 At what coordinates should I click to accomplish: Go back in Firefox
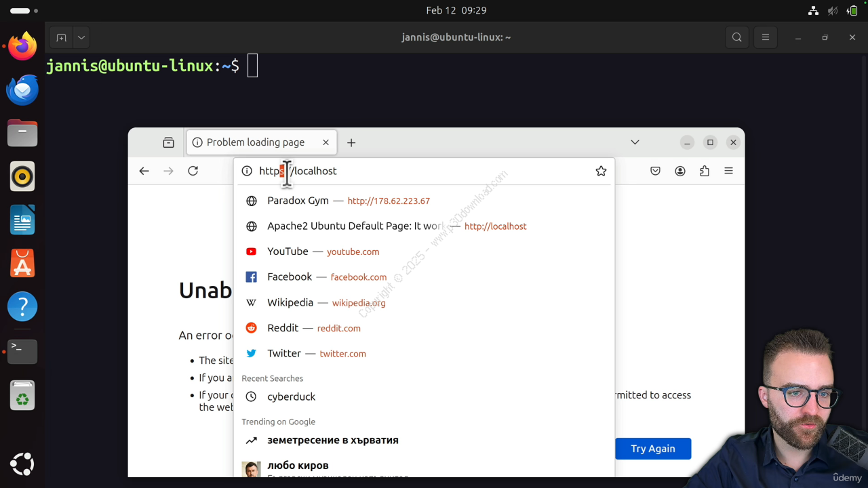pos(144,171)
